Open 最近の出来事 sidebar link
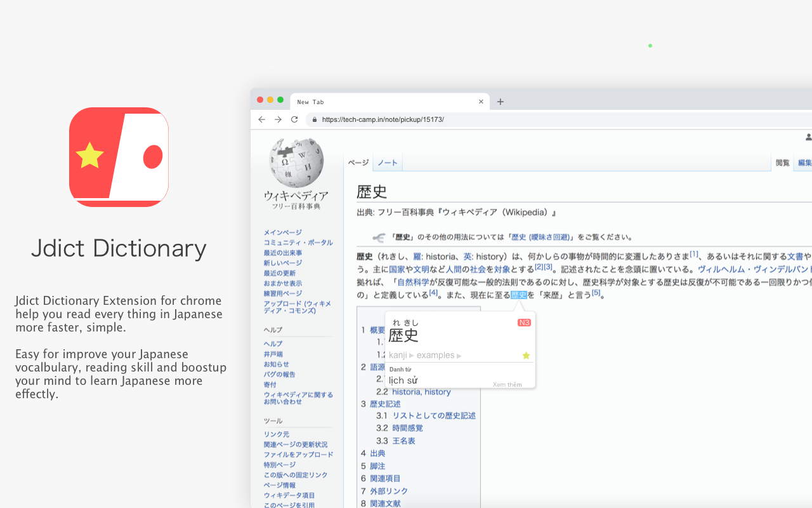This screenshot has width=812, height=508. click(x=283, y=253)
